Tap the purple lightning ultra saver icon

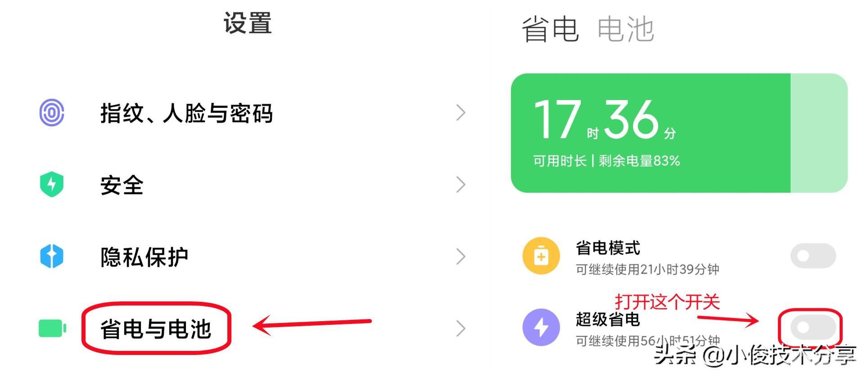[541, 327]
